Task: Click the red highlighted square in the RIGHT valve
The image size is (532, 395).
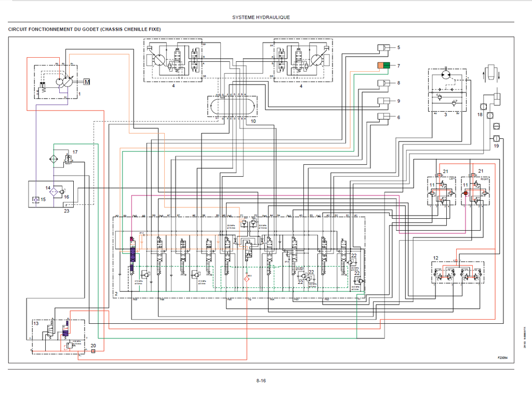Action: (x=465, y=193)
